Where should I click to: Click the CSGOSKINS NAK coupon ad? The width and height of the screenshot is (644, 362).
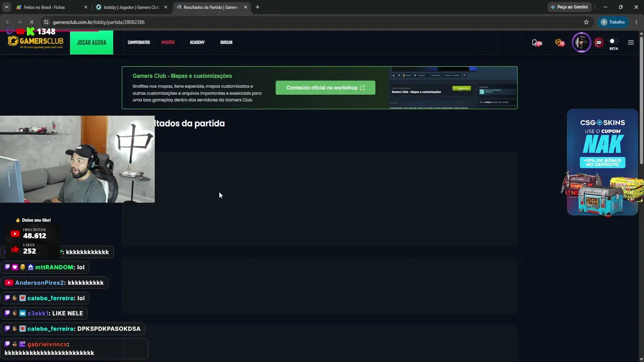(602, 162)
